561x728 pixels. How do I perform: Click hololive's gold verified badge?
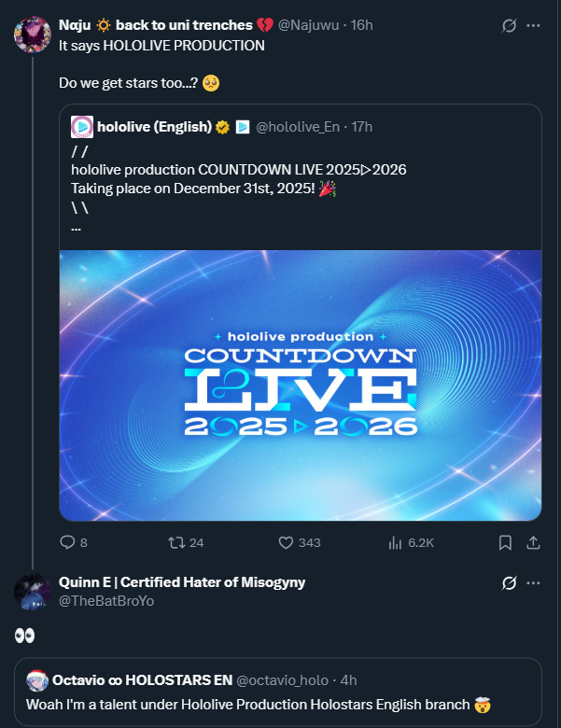point(223,127)
